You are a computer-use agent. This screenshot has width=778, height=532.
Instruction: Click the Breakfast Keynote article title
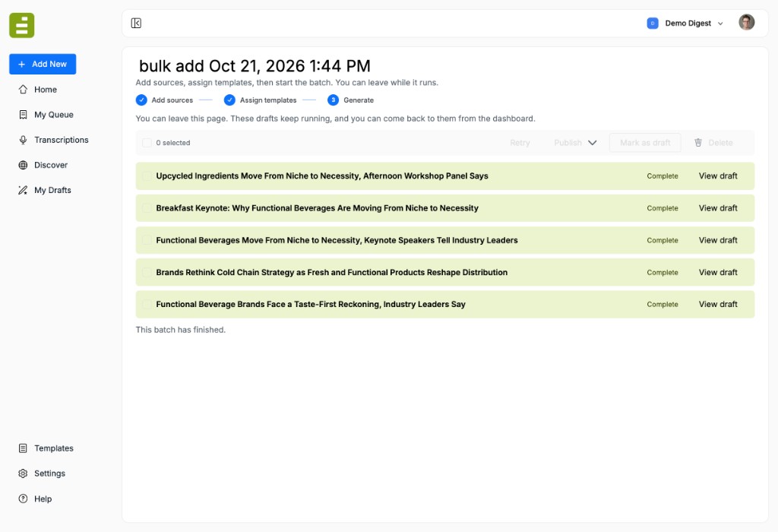tap(317, 208)
